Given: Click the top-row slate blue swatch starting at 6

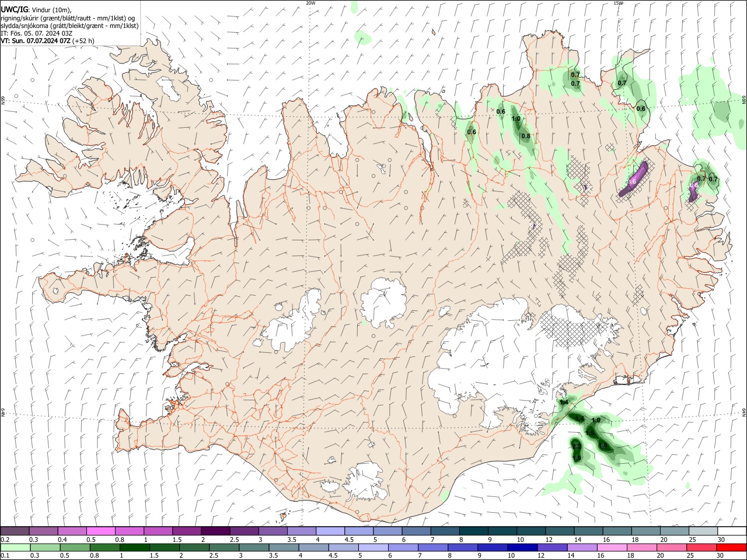Looking at the screenshot, I should coord(417,531).
